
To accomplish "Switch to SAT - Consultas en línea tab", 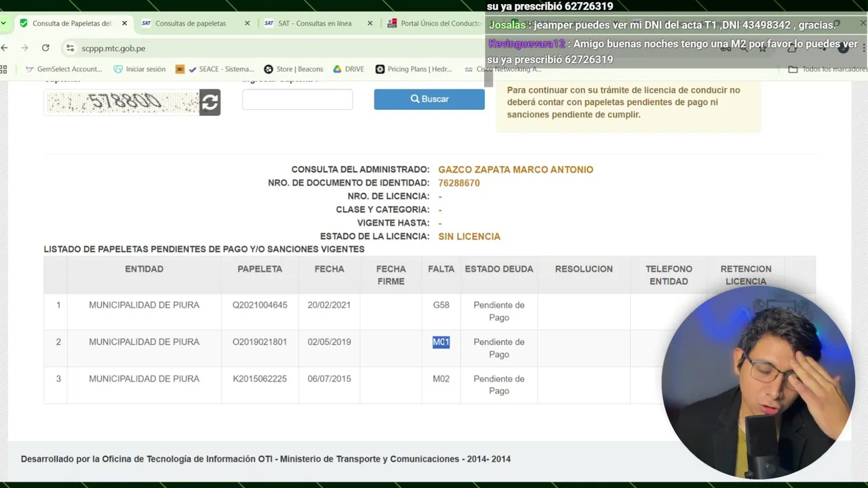I will point(318,23).
